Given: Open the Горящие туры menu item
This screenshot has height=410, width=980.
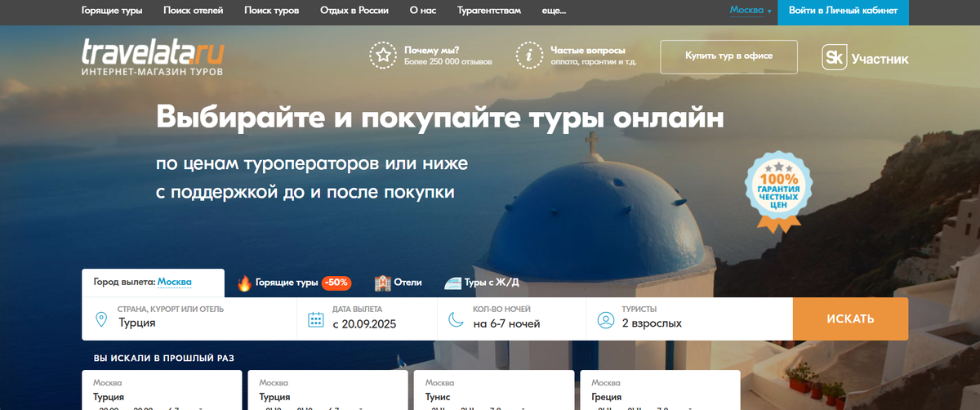Looking at the screenshot, I should pyautogui.click(x=112, y=11).
